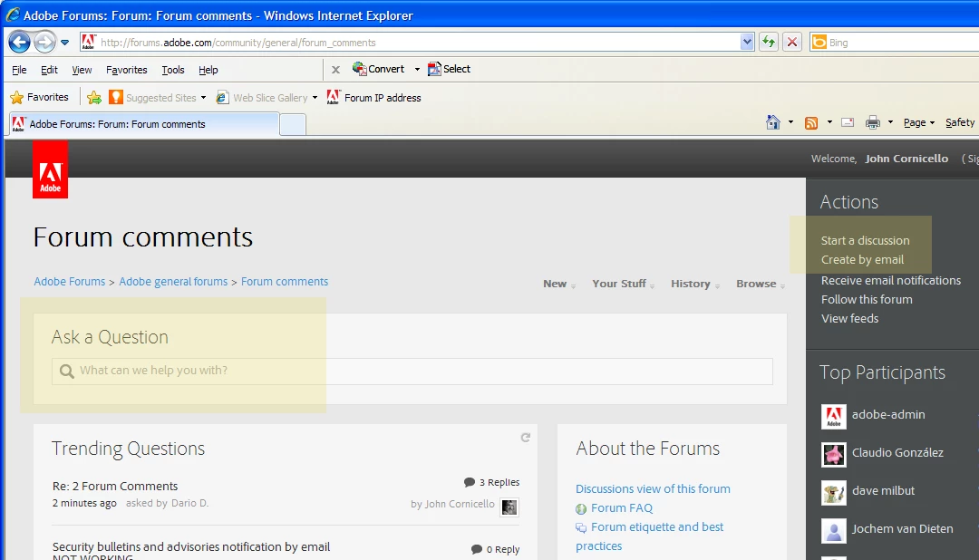This screenshot has width=979, height=560.
Task: Open the Help menu
Action: (208, 70)
